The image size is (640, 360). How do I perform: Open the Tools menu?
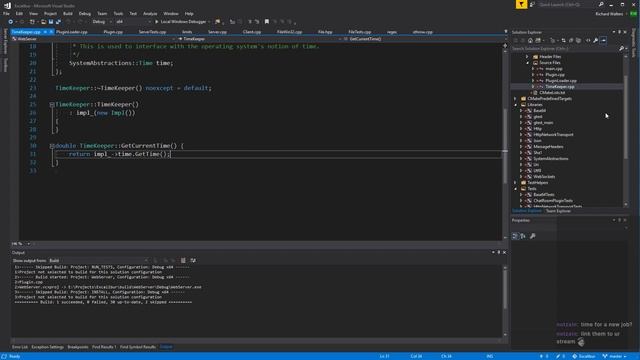pyautogui.click(x=118, y=13)
